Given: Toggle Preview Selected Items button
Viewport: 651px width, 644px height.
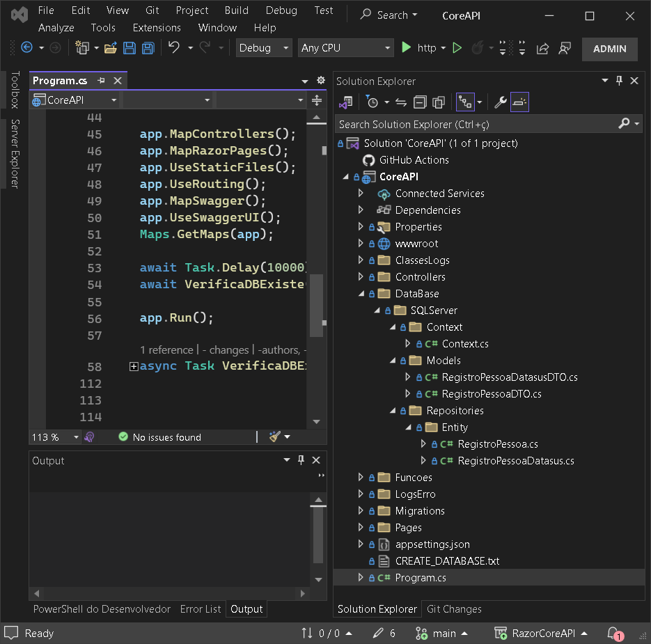Looking at the screenshot, I should 519,102.
